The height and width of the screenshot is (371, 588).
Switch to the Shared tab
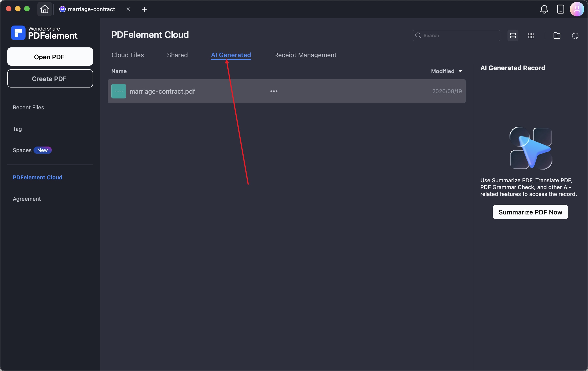177,55
